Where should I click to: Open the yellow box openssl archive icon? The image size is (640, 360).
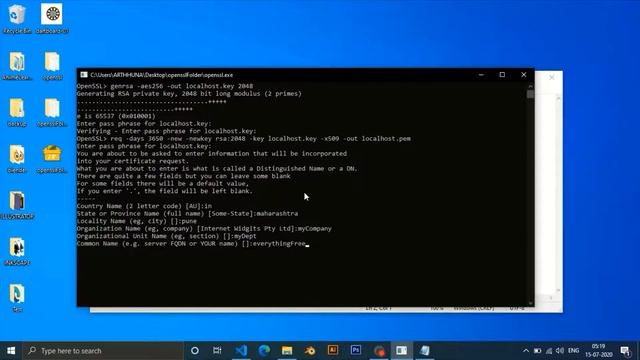coord(52,158)
